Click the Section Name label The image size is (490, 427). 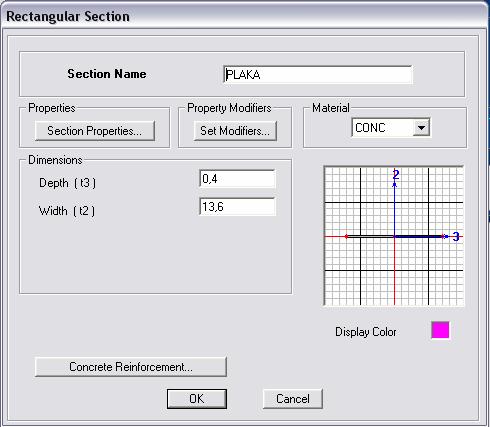[107, 74]
